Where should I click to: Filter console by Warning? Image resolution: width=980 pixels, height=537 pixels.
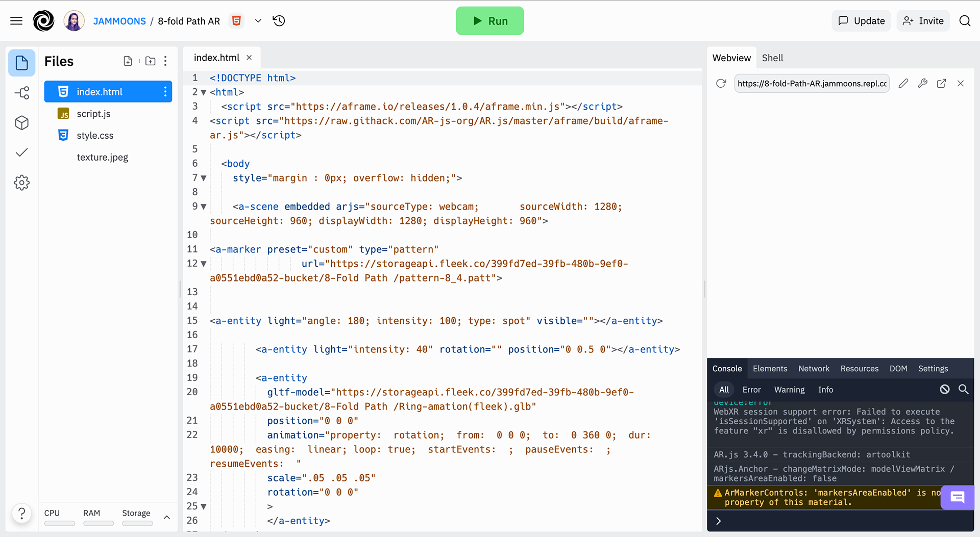[x=789, y=390]
